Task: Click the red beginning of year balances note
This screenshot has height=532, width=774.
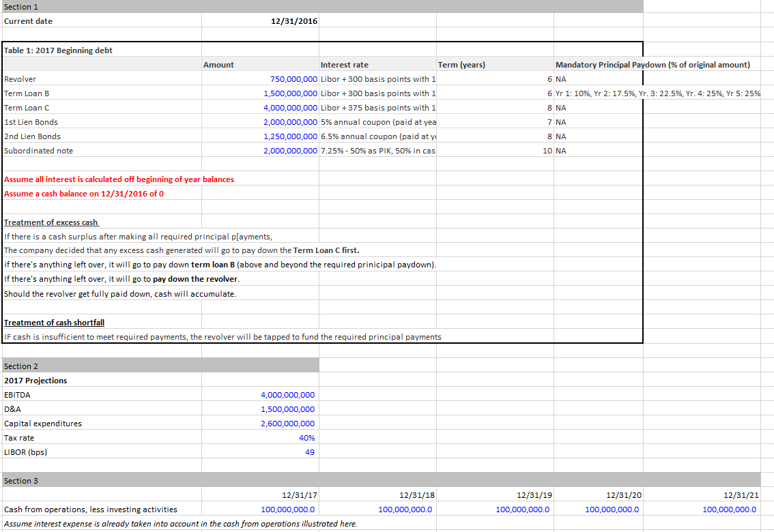Action: 119,179
